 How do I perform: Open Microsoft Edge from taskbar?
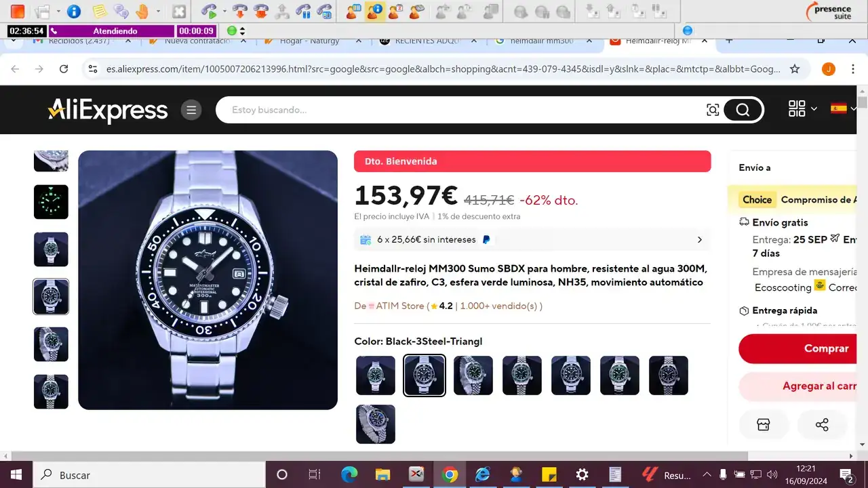tap(349, 475)
